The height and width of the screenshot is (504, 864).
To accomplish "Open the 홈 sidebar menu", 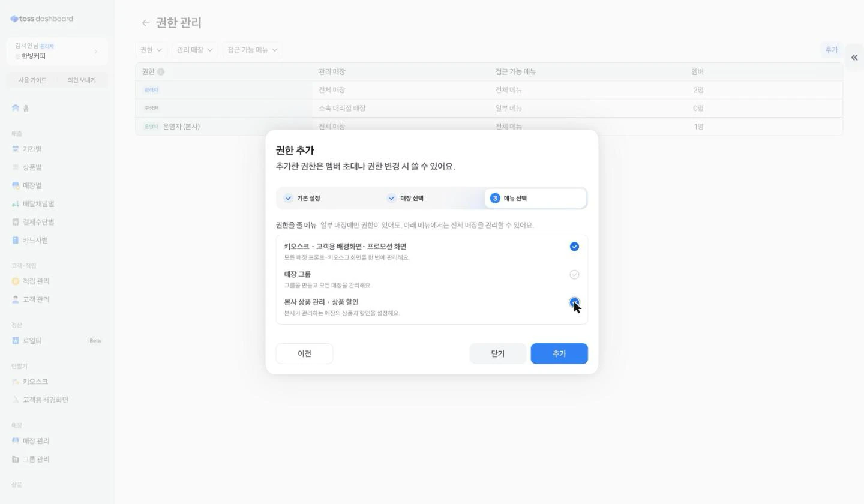I will pyautogui.click(x=57, y=108).
